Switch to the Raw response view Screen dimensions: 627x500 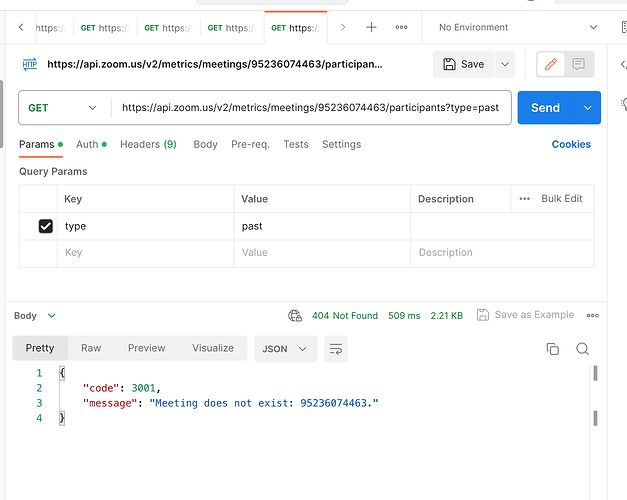[91, 348]
